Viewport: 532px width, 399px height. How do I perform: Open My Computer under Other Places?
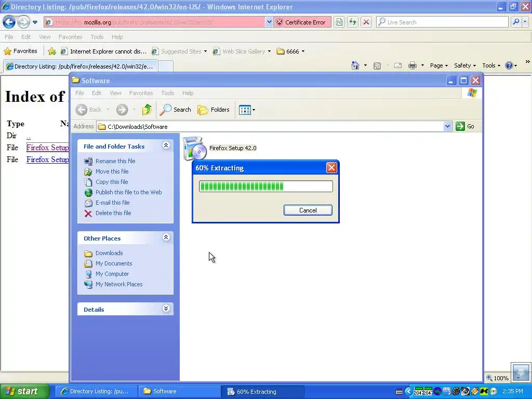coord(112,274)
